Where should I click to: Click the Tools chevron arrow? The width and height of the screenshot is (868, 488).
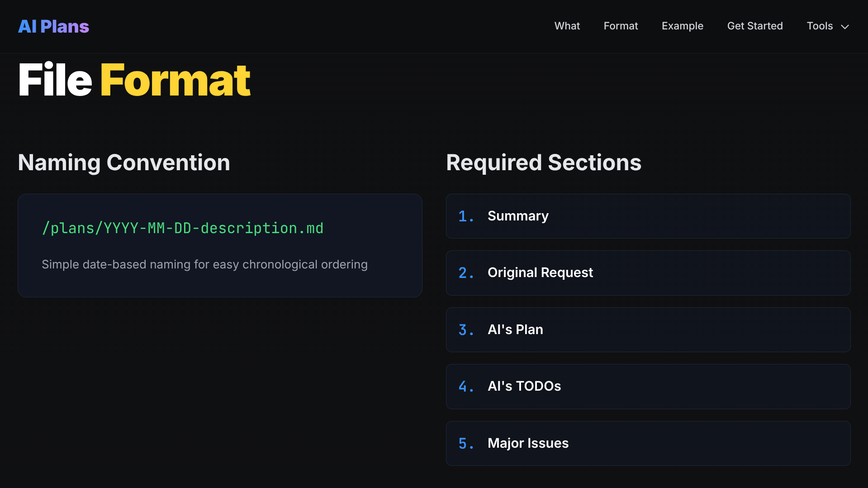click(x=844, y=27)
